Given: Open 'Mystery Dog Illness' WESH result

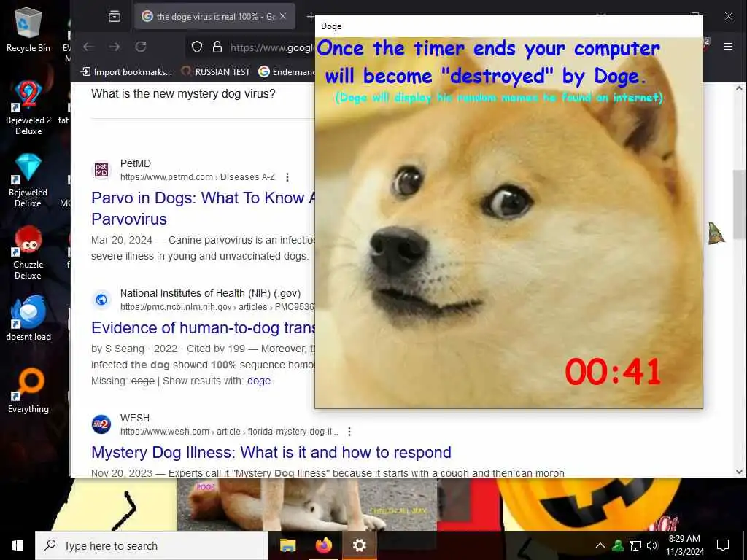Looking at the screenshot, I should 271,452.
